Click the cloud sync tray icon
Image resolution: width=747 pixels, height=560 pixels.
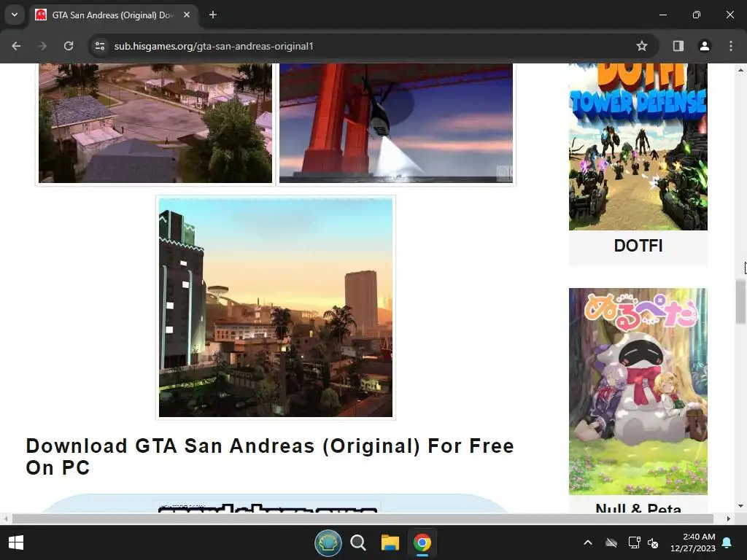[611, 542]
